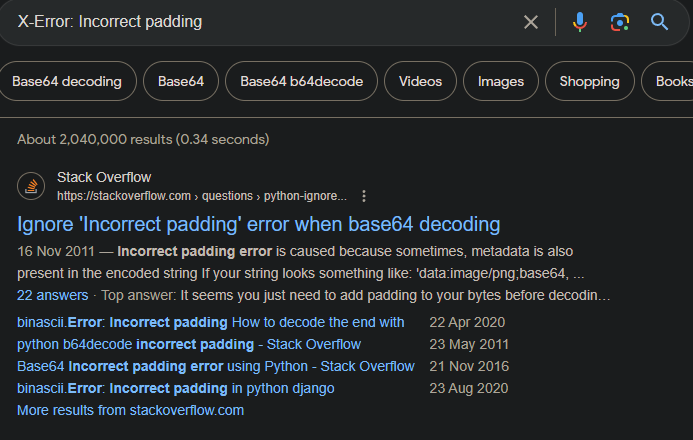Submit search with magnifier icon
693x440 pixels.
(660, 22)
